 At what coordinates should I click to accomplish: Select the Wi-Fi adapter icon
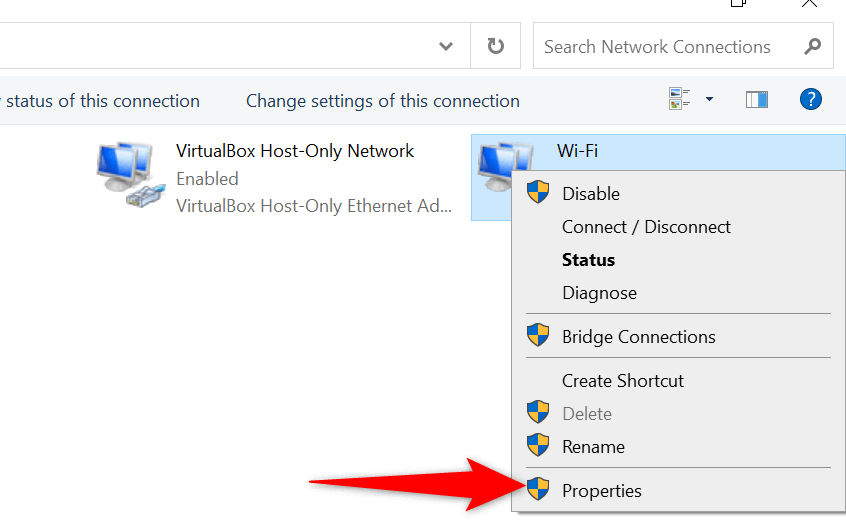coord(491,165)
